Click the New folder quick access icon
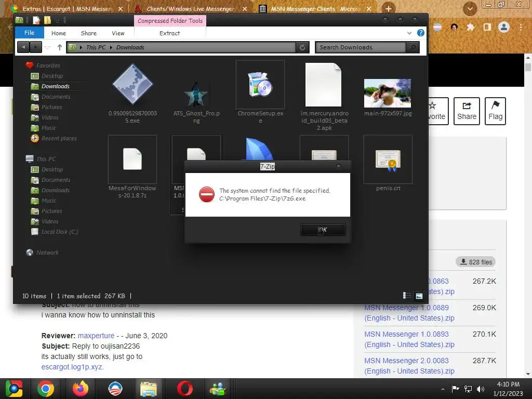 (x=47, y=21)
